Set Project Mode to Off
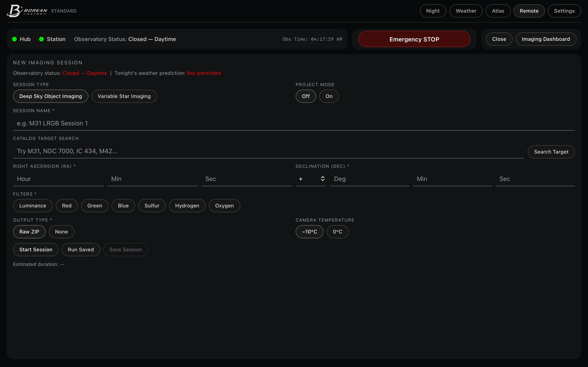This screenshot has height=367, width=588. 306,96
